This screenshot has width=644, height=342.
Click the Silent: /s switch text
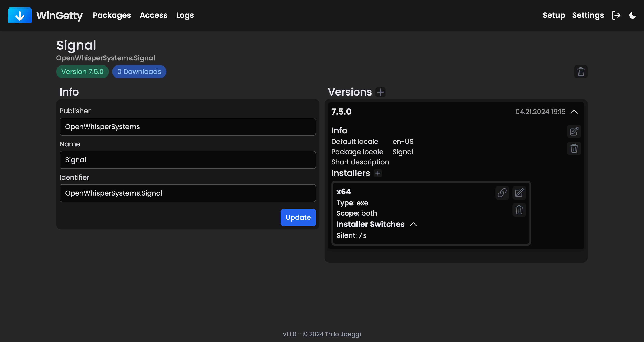coord(351,235)
